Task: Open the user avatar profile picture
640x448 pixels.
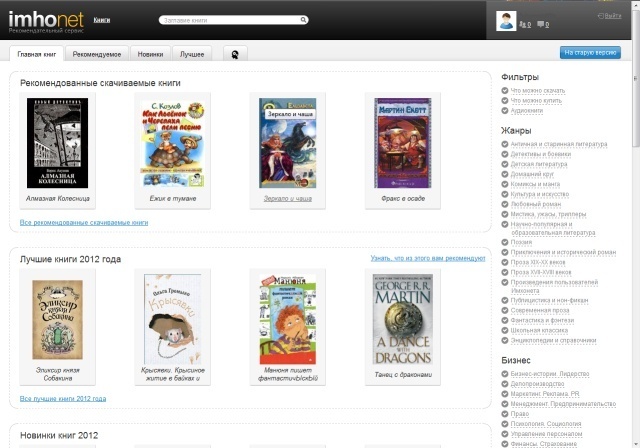Action: (x=506, y=21)
